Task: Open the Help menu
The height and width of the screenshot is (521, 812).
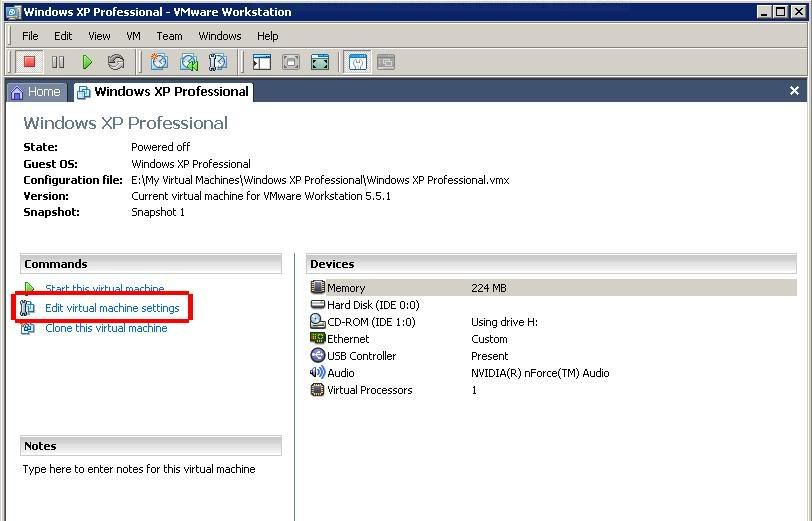Action: click(267, 36)
